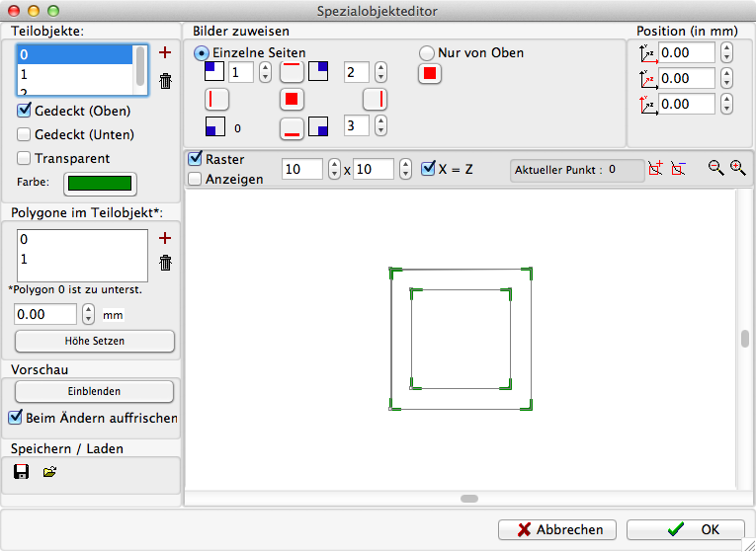Click the stepper for the polygon height in mm
Viewport: 756px width, 552px height.
tap(88, 314)
